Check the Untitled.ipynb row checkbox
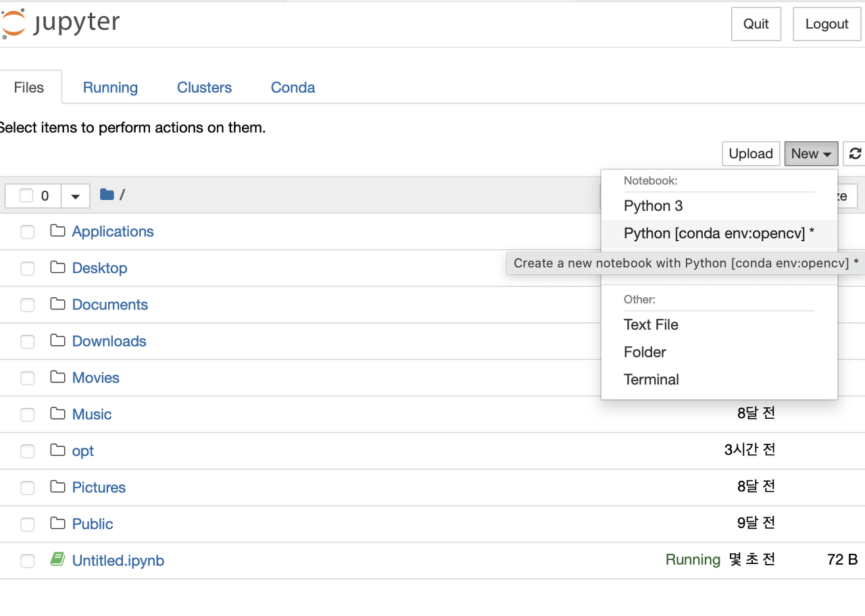This screenshot has height=616, width=865. 27,561
